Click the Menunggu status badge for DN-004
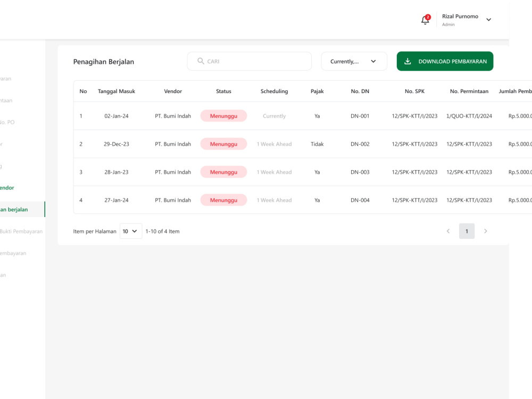The height and width of the screenshot is (399, 532). pyautogui.click(x=223, y=200)
